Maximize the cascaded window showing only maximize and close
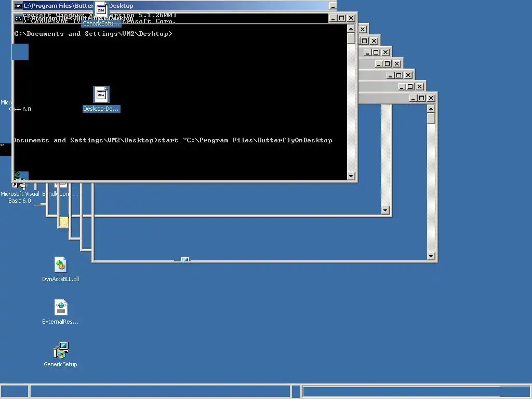This screenshot has height=399, width=532. pyautogui.click(x=364, y=41)
